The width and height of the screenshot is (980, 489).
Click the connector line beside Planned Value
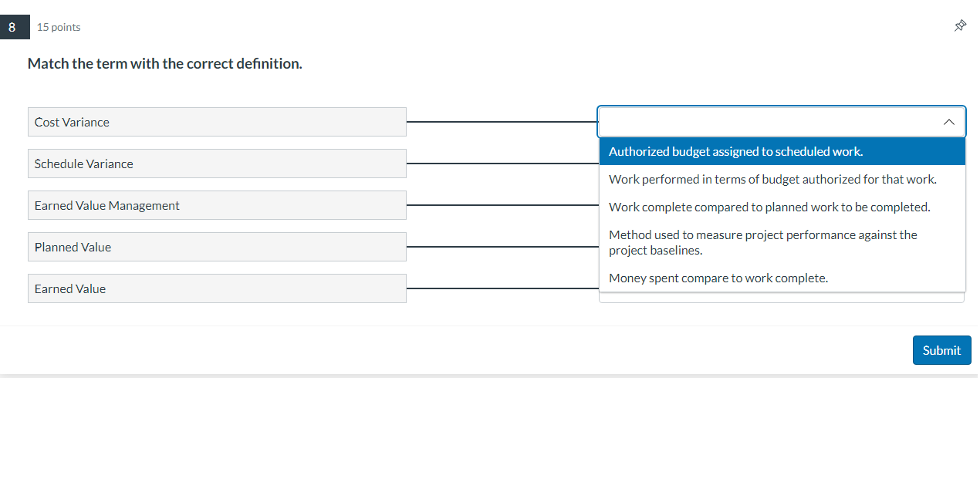click(502, 247)
